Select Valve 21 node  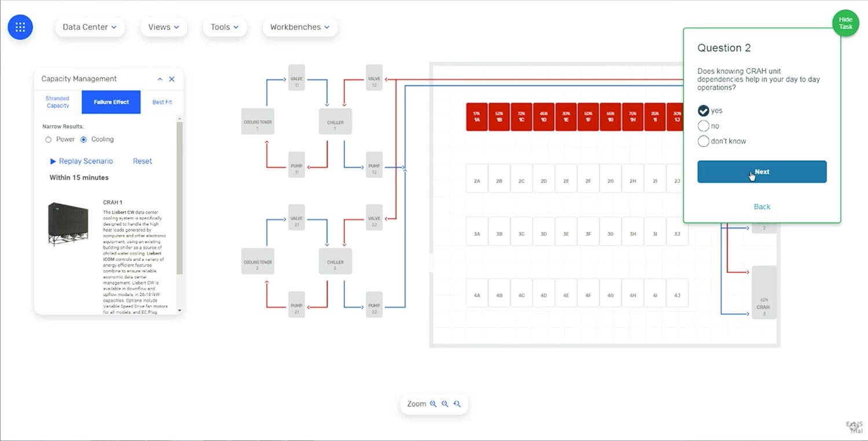point(296,218)
